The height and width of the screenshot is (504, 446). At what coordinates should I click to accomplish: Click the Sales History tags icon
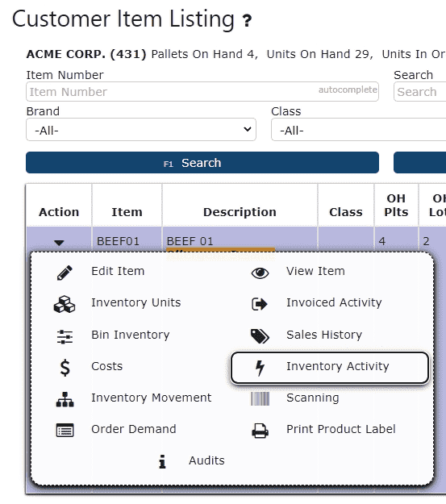pyautogui.click(x=260, y=336)
